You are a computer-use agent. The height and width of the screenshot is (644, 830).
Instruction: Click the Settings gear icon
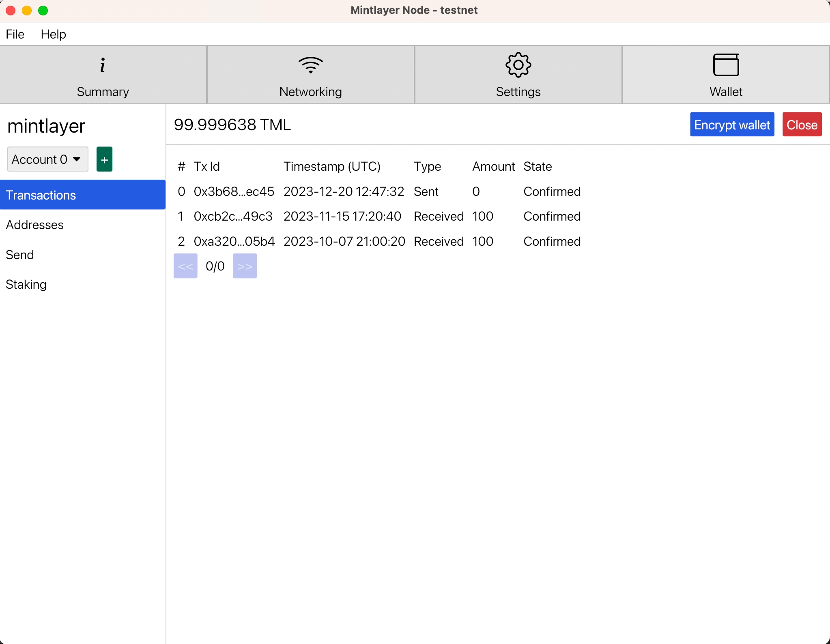click(518, 65)
